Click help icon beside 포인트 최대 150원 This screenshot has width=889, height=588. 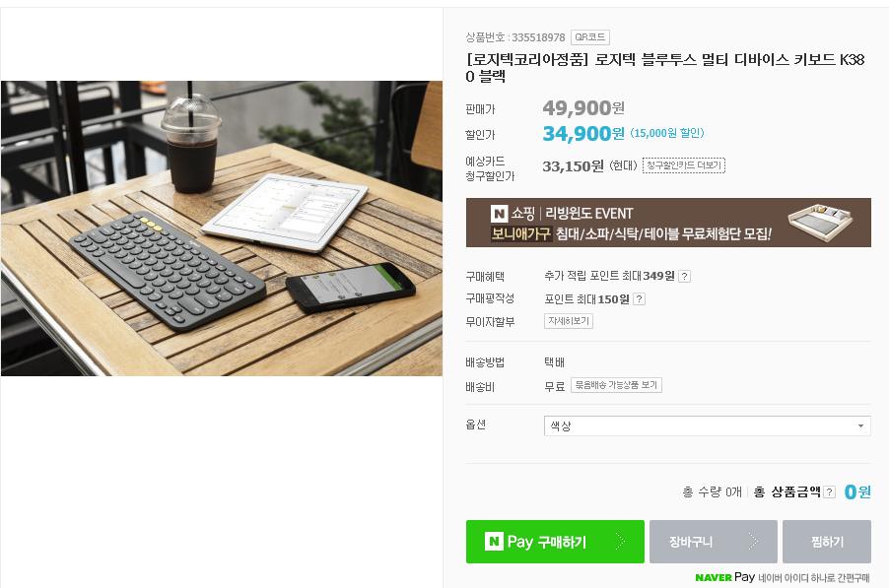click(639, 299)
